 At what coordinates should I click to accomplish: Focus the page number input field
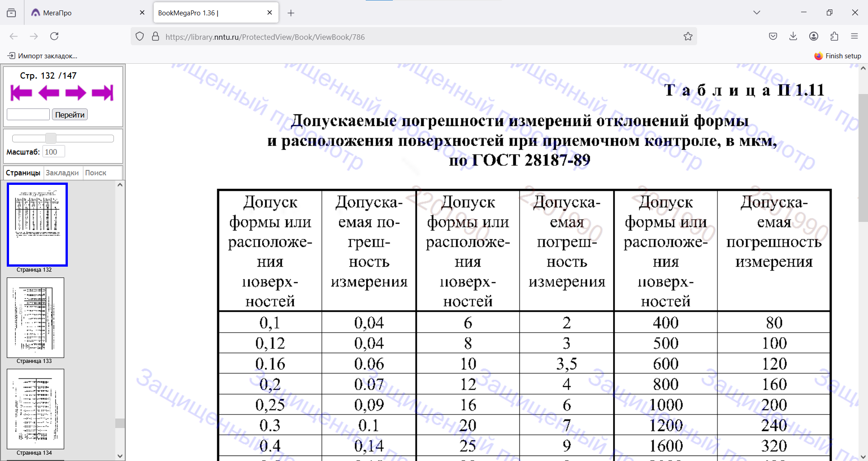click(x=28, y=114)
